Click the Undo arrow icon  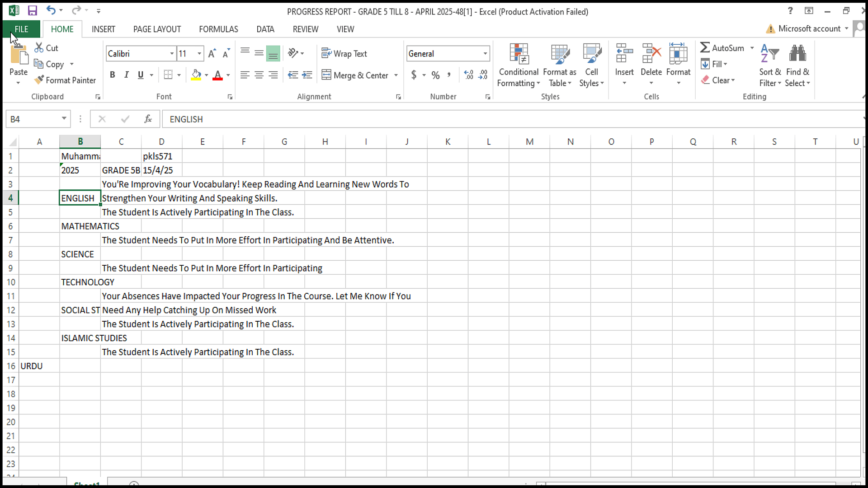tap(51, 10)
